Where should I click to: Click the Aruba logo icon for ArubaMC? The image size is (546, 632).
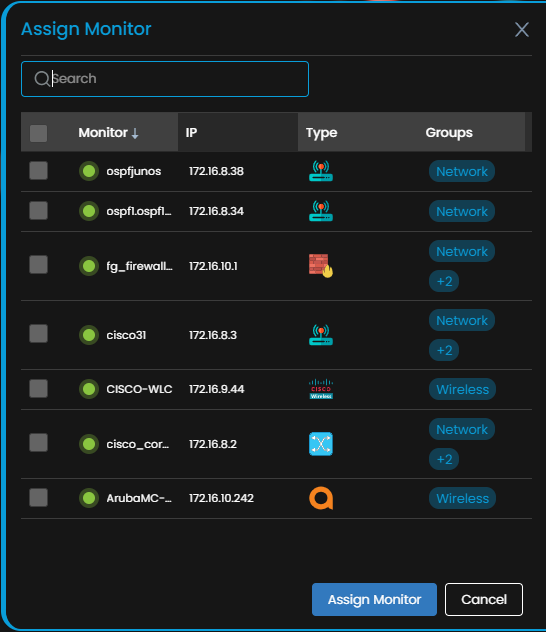pos(321,498)
